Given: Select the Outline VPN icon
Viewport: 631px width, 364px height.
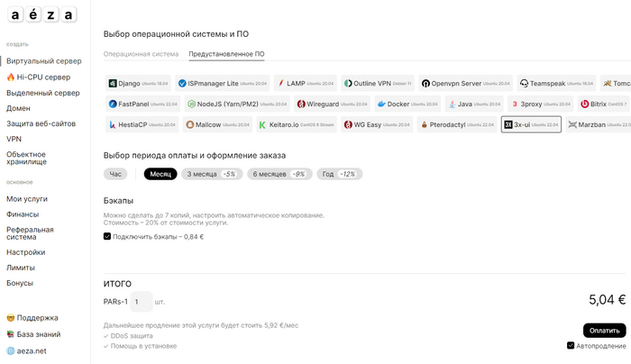Looking at the screenshot, I should [348, 83].
